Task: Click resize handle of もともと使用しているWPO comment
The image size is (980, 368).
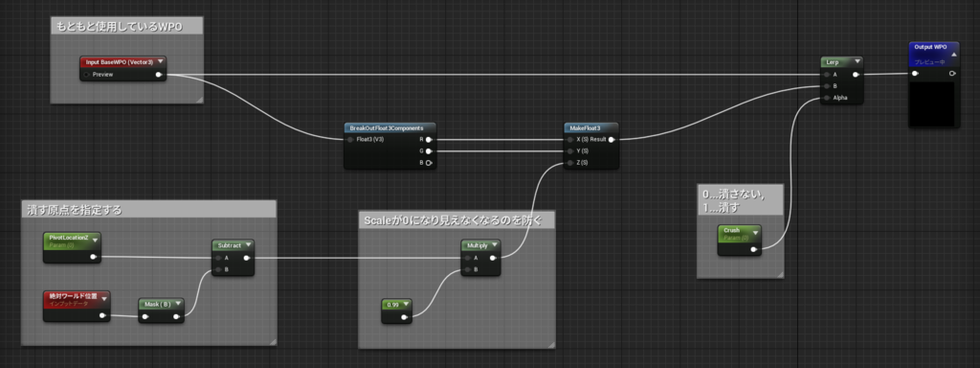Action: tap(199, 100)
